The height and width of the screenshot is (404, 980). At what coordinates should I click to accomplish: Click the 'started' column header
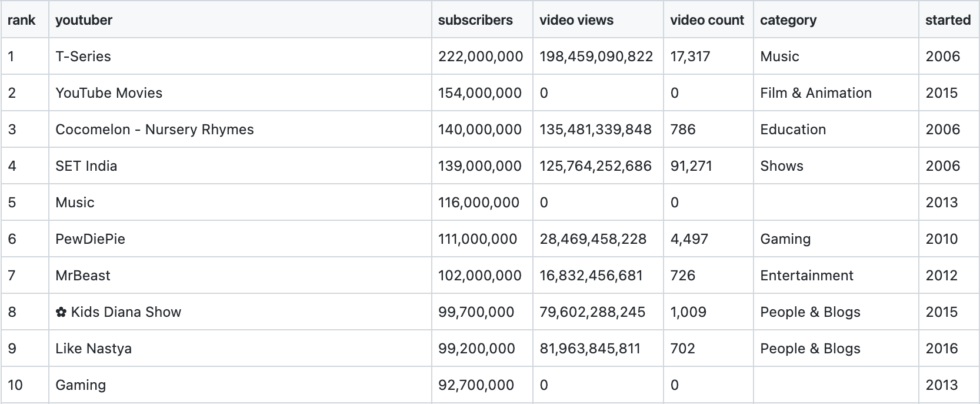[x=948, y=20]
